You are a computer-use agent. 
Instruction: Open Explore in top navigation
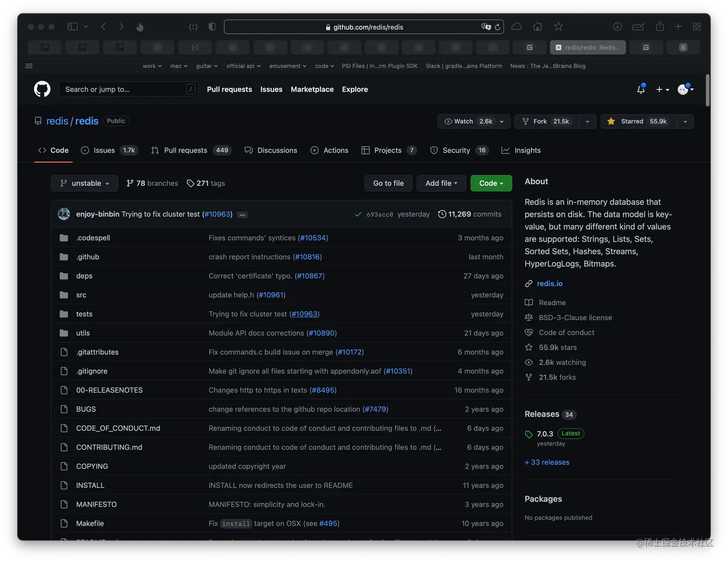tap(355, 89)
